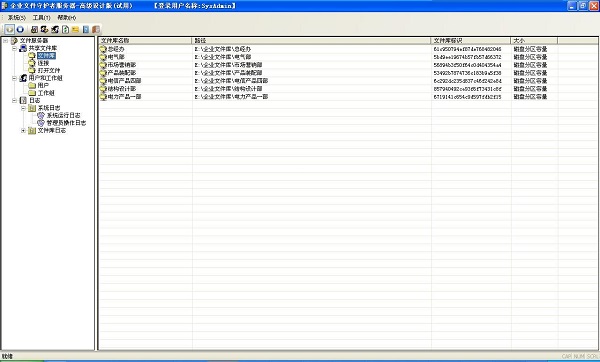Click folder icon of 电力产品一部 row

coord(103,97)
